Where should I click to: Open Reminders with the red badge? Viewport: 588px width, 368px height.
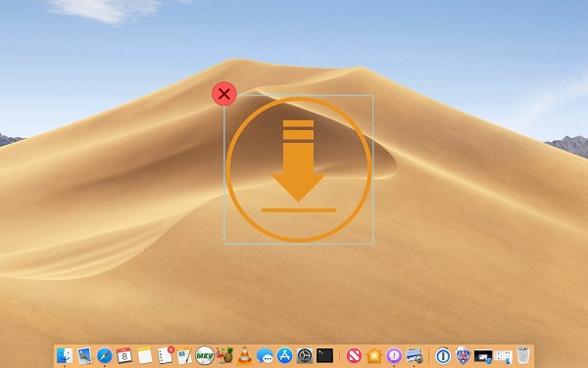click(165, 355)
